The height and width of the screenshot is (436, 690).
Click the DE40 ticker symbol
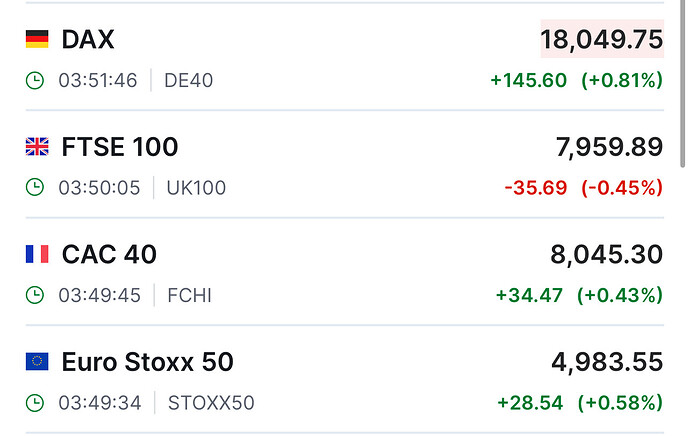[x=188, y=81]
